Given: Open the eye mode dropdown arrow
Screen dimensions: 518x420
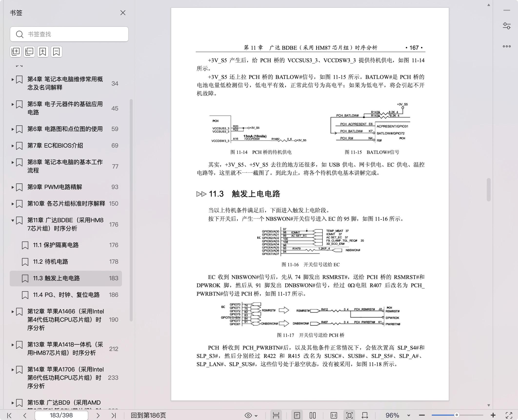Looking at the screenshot, I should point(256,416).
